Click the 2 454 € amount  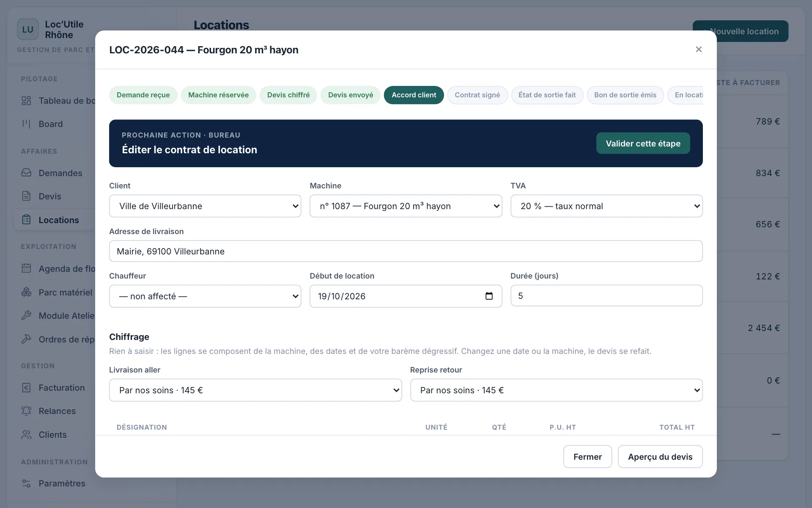pos(764,328)
